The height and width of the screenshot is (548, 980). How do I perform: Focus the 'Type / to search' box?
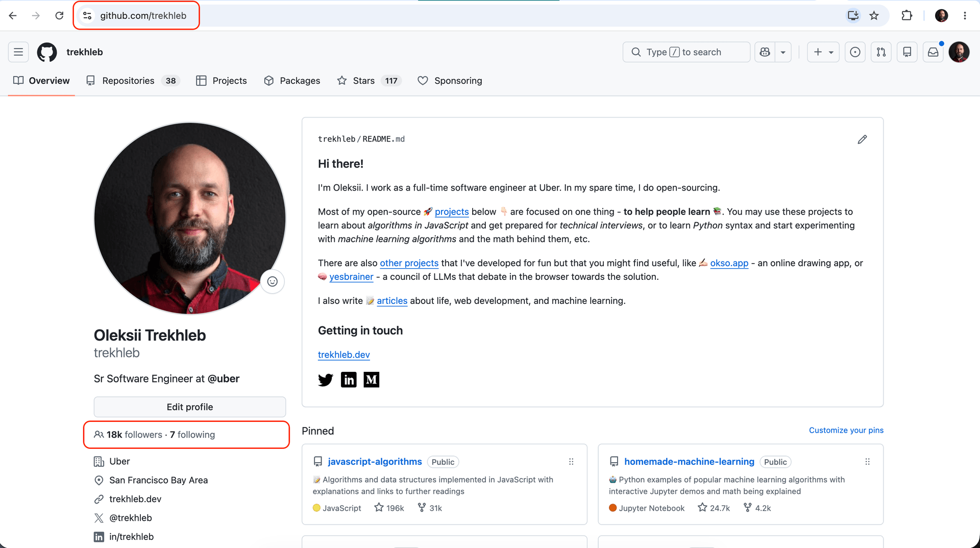click(x=686, y=52)
